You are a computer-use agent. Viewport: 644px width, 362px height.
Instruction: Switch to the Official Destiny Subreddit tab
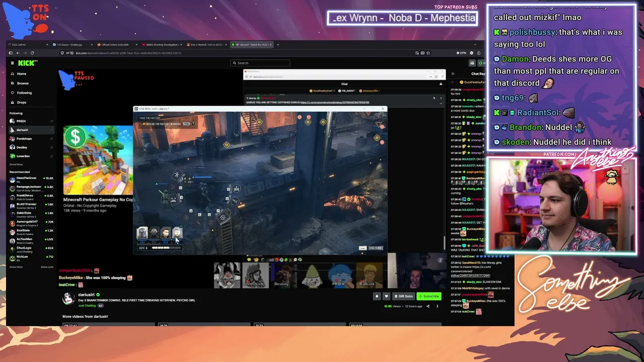[x=116, y=45]
